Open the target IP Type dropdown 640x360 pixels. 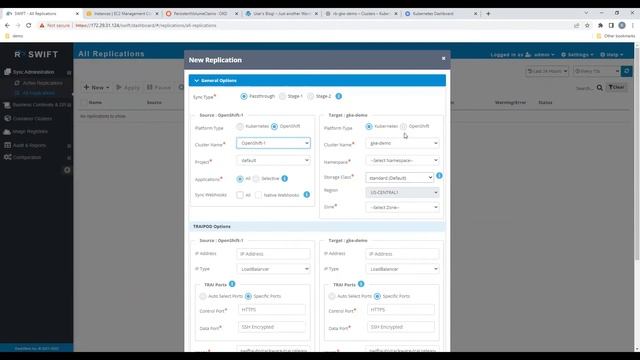(402, 269)
